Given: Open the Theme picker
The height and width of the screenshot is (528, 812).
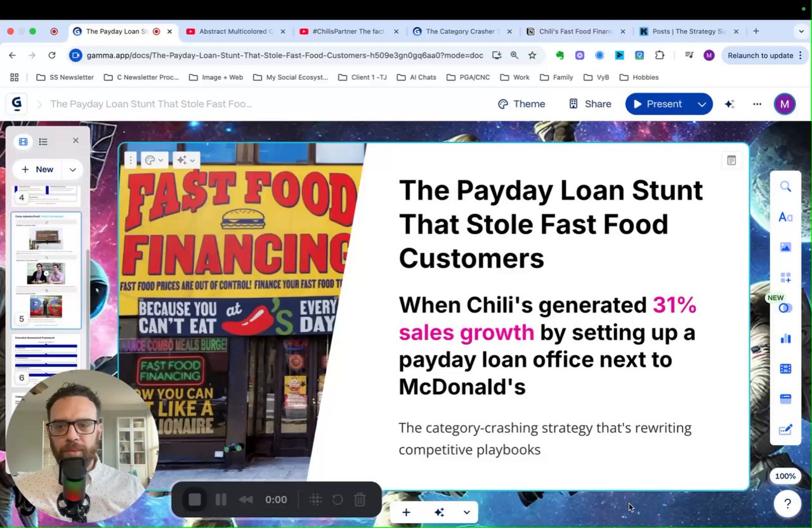Looking at the screenshot, I should [521, 104].
